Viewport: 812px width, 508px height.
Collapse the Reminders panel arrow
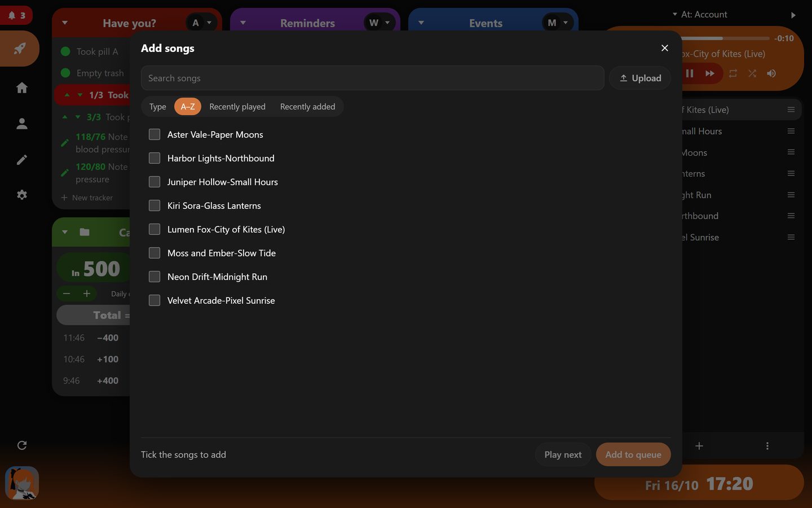pos(243,23)
